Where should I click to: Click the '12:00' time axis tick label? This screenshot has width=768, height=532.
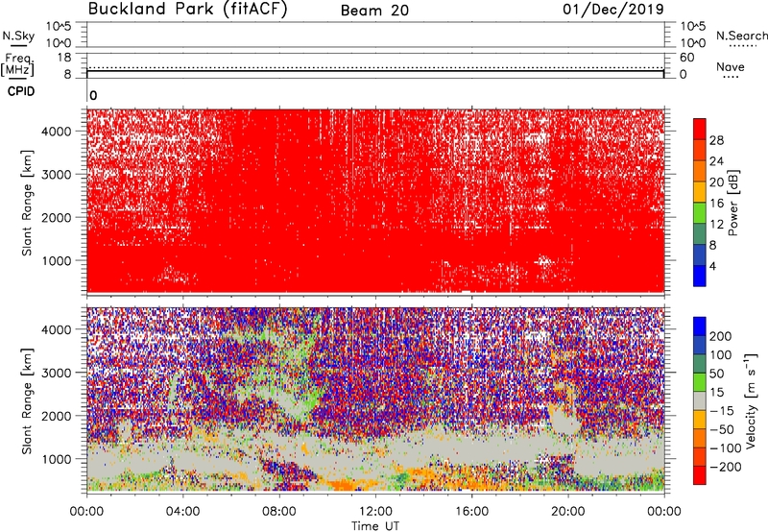point(375,512)
